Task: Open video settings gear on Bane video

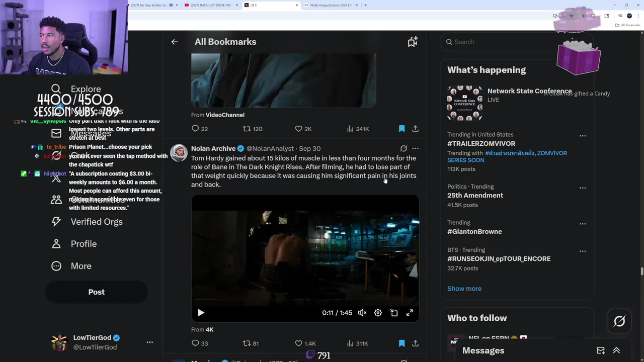Action: point(378,313)
